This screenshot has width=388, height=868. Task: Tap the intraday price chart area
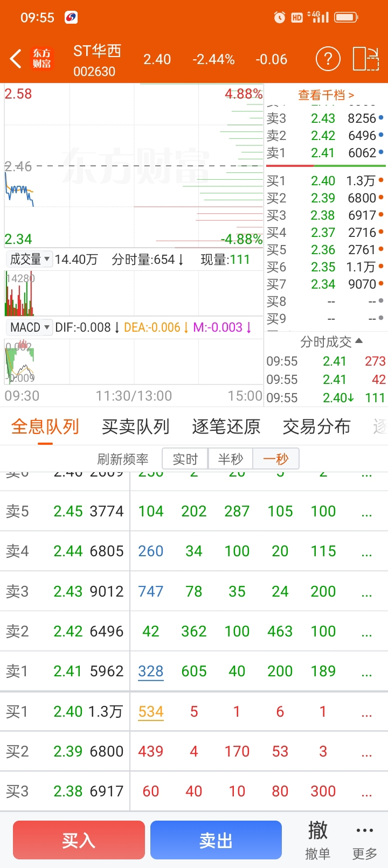[x=134, y=166]
